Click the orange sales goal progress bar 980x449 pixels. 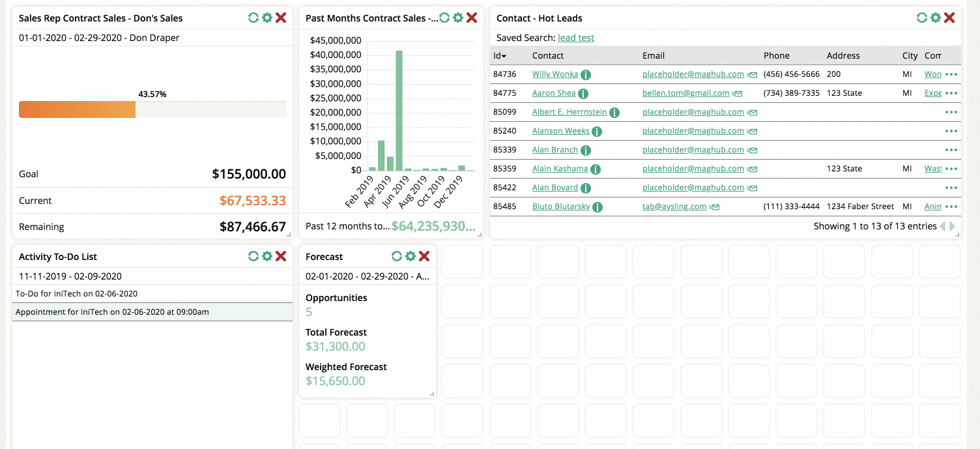77,109
